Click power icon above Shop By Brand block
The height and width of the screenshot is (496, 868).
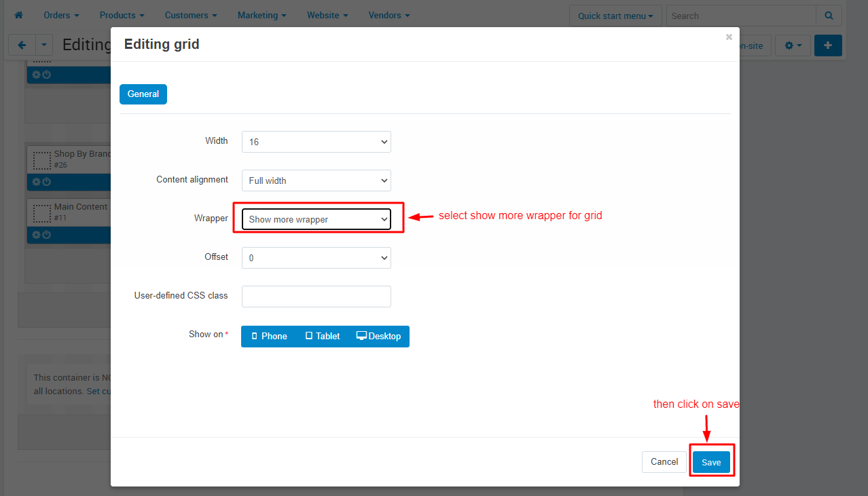pos(46,75)
